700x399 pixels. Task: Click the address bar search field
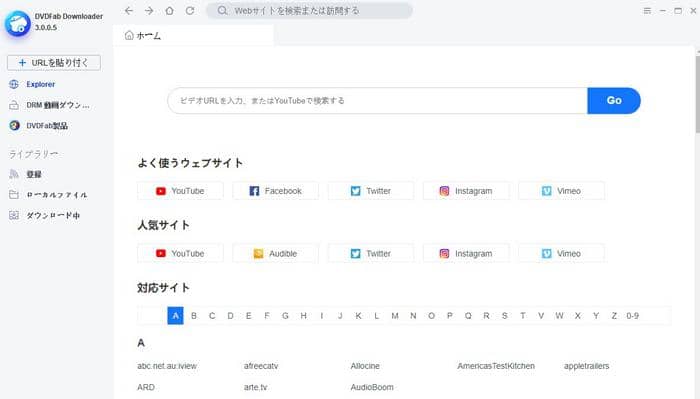309,11
